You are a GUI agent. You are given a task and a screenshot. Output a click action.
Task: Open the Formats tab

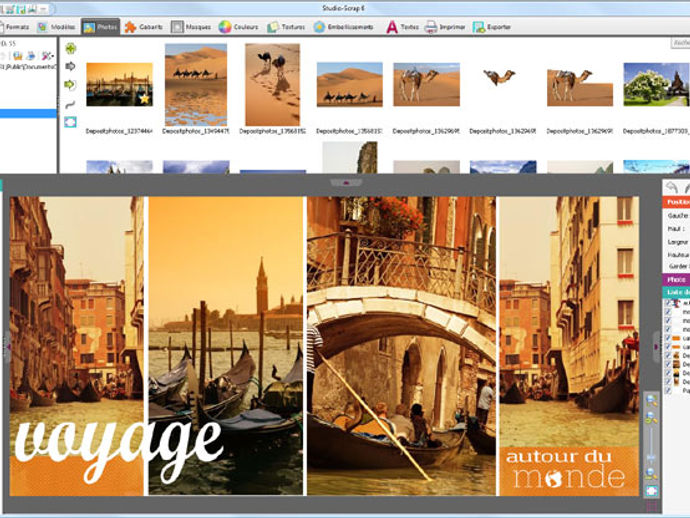pyautogui.click(x=15, y=27)
